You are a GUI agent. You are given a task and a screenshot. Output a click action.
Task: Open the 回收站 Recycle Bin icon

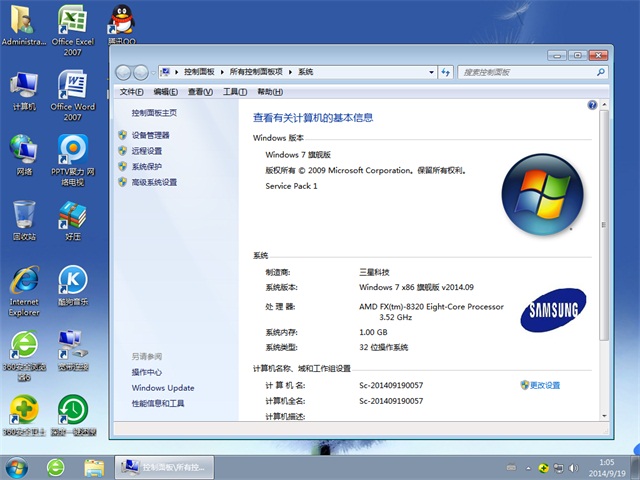coord(24,217)
